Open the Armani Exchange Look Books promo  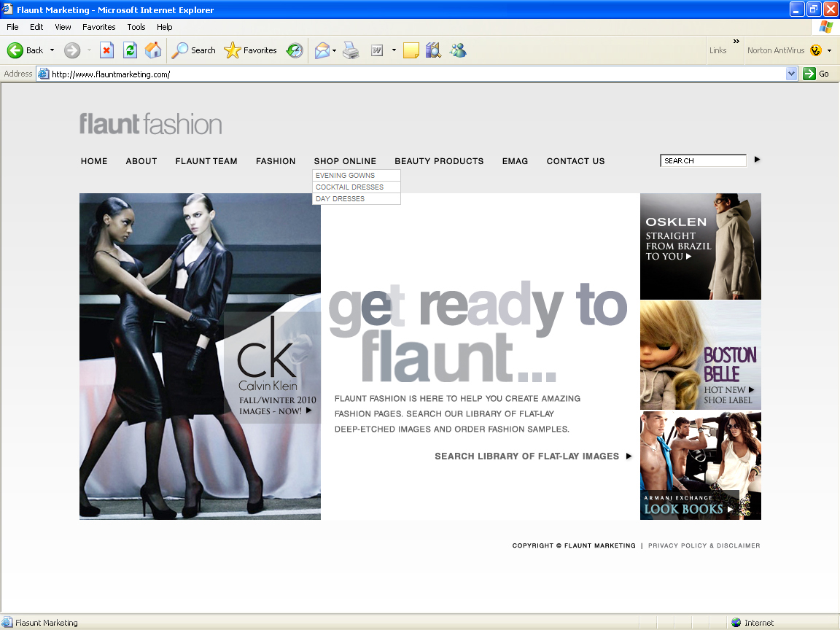(701, 465)
